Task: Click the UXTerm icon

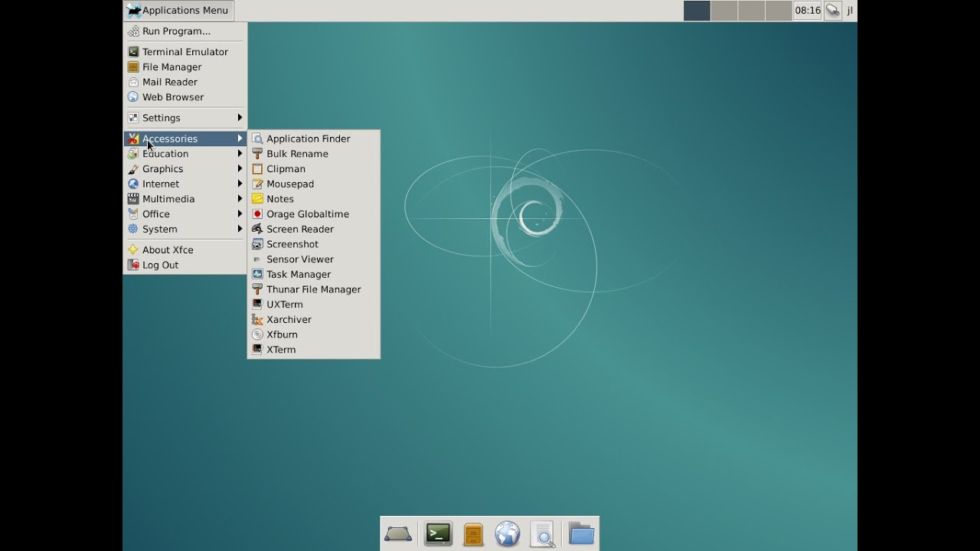Action: point(257,305)
